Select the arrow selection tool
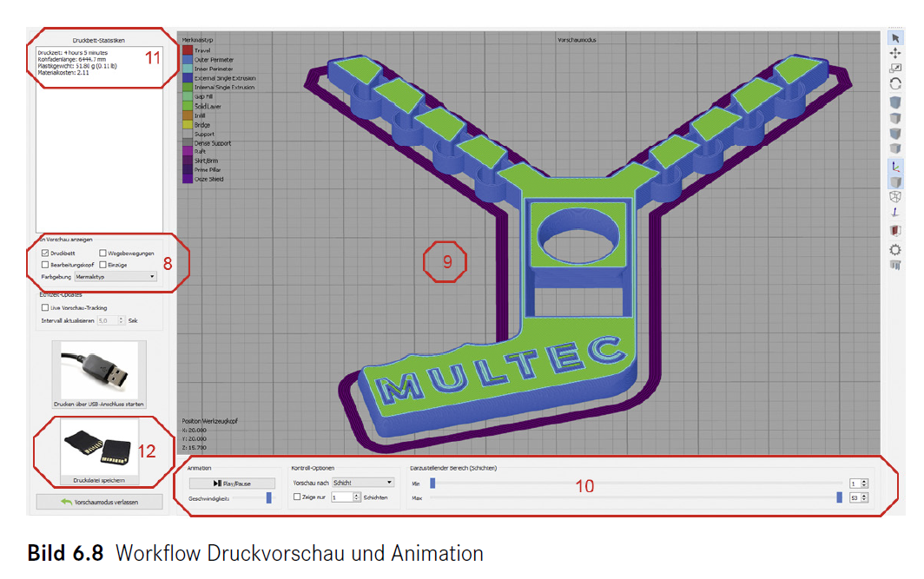Screen dimensions: 924x579 pyautogui.click(x=895, y=38)
